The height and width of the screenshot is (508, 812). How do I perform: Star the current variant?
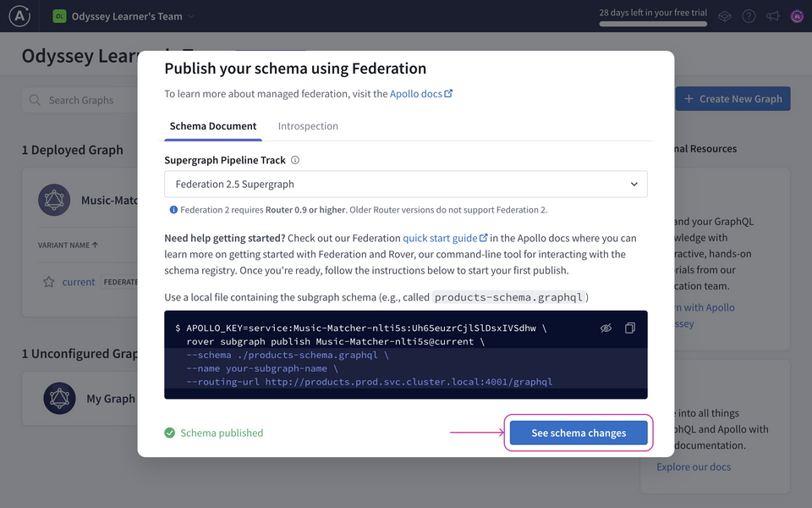click(49, 282)
